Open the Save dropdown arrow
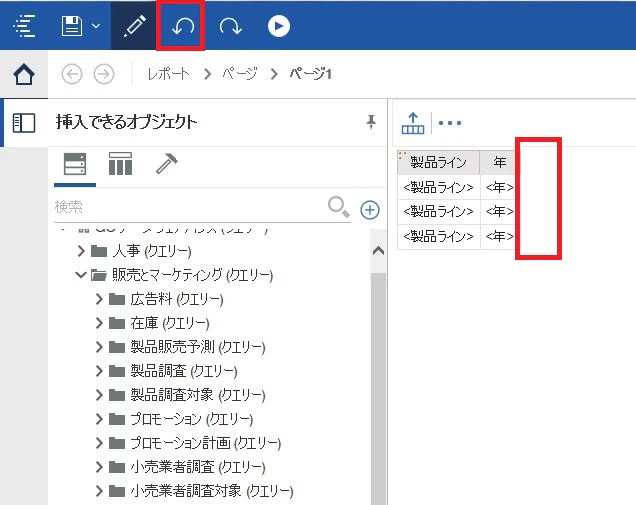636x505 pixels. [96, 26]
